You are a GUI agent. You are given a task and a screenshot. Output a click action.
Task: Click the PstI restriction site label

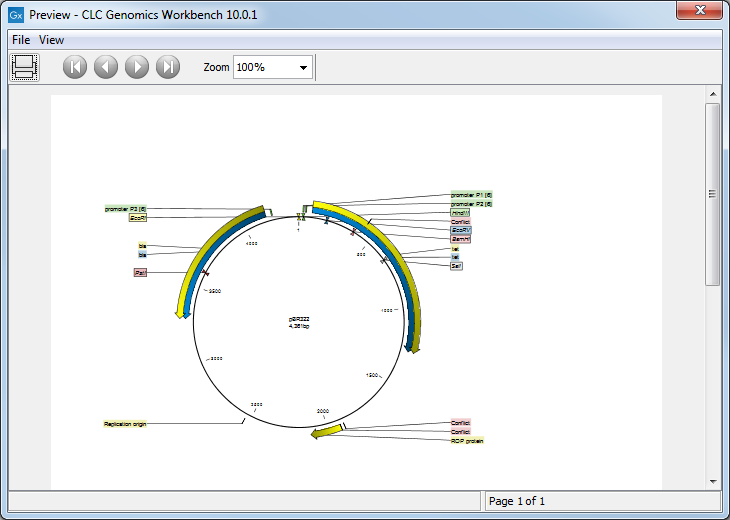140,272
